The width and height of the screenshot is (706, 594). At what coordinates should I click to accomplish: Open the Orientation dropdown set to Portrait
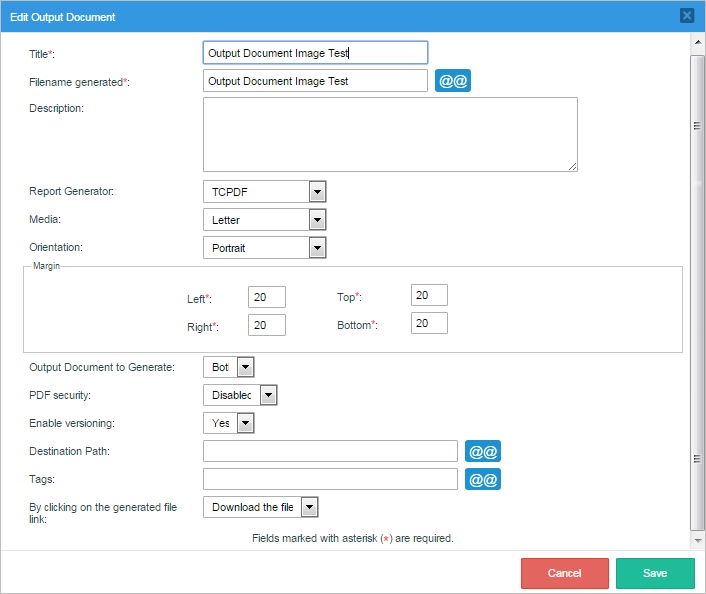[265, 247]
